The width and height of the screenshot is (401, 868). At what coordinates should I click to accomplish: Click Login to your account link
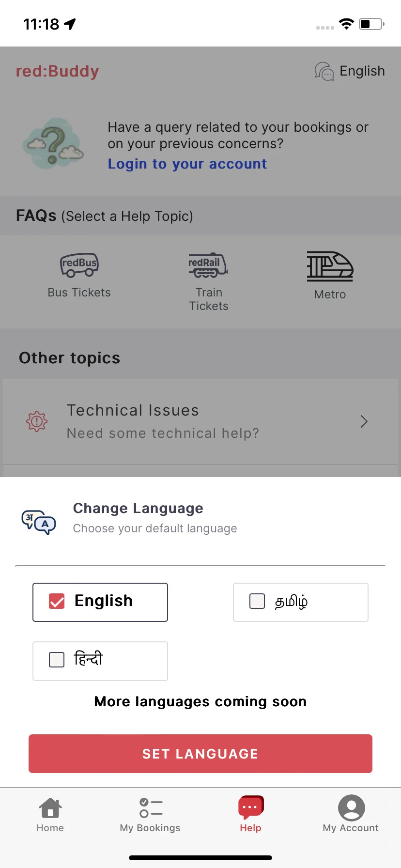187,164
